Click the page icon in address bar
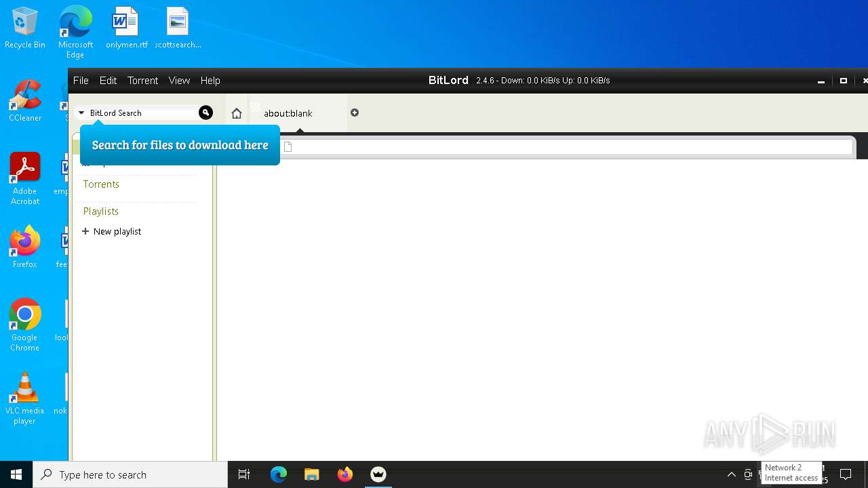The height and width of the screenshot is (488, 868). (x=288, y=146)
